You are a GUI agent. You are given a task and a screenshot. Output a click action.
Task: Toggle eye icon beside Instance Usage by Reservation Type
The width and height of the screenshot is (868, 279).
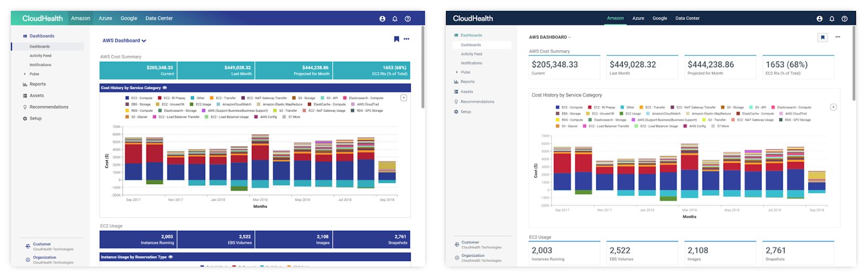170,257
